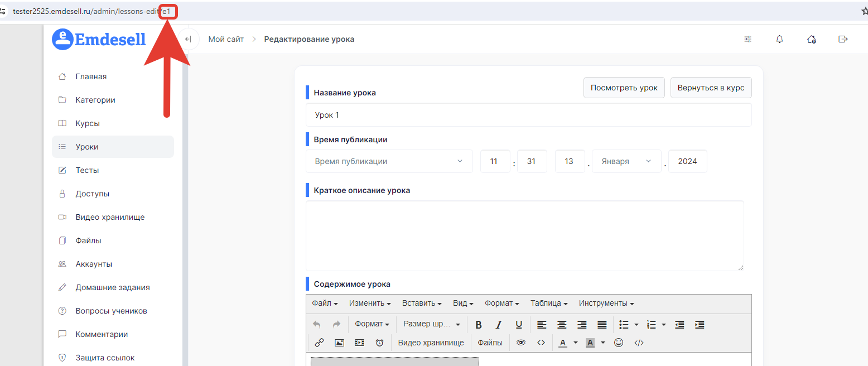Open the Инструменты menu
Image resolution: width=868 pixels, height=366 pixels.
[x=606, y=304]
